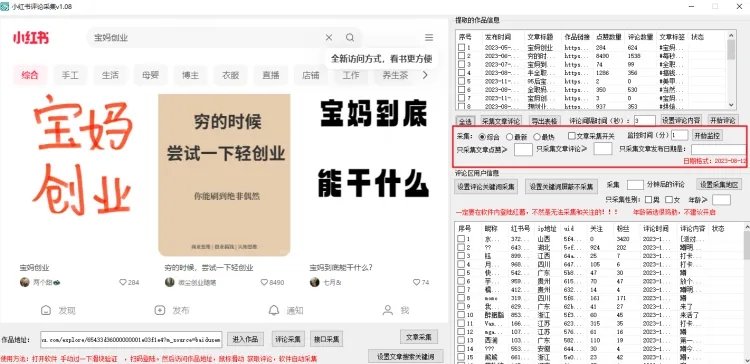
Task: Check the 山西 user row checkbox
Action: tap(461, 239)
